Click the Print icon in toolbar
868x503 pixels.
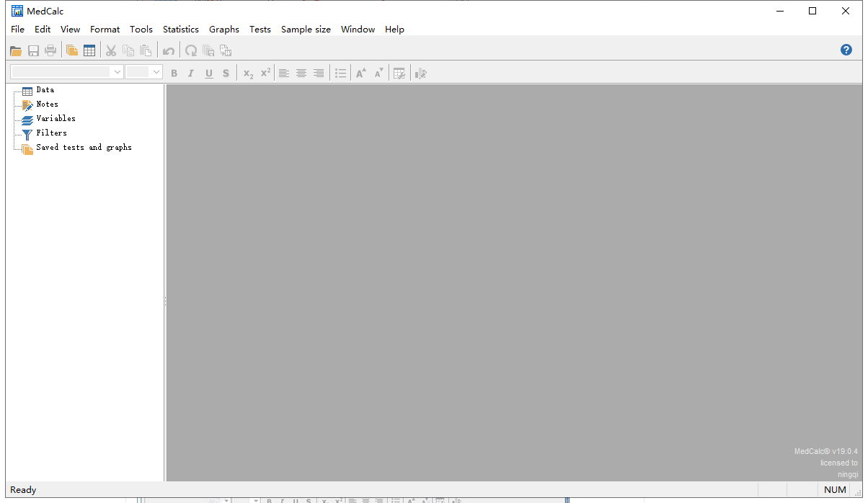coord(50,50)
